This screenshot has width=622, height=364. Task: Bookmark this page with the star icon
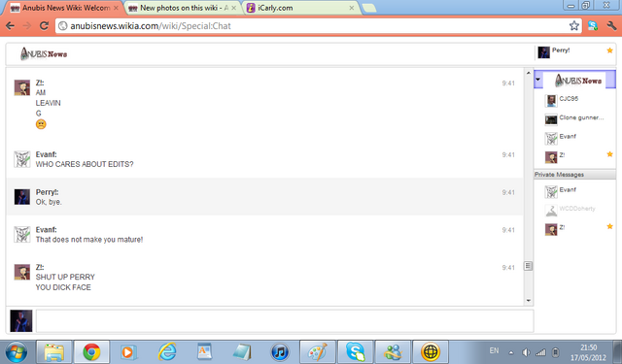(x=573, y=26)
